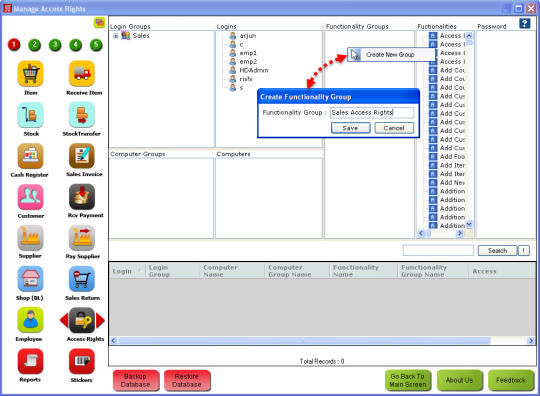Open the Access Rights icon

[x=82, y=320]
